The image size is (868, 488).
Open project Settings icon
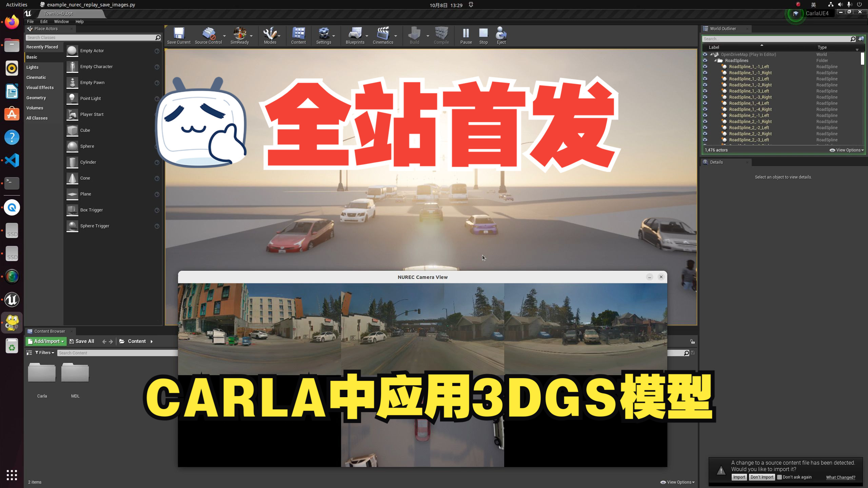click(x=323, y=35)
